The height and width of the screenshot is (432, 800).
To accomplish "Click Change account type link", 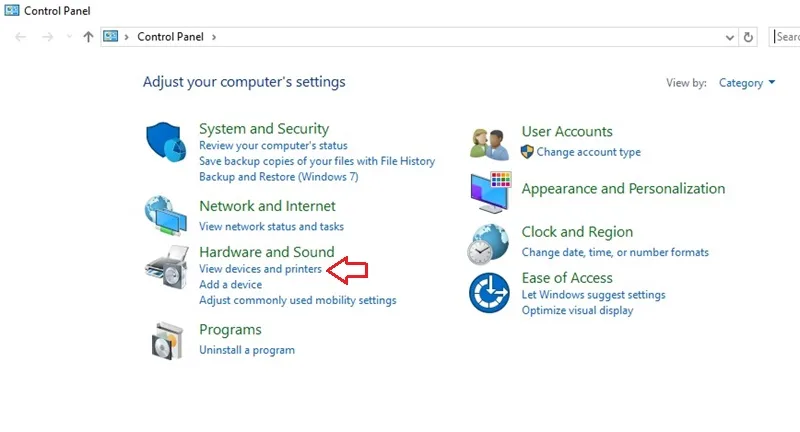I will [x=588, y=152].
